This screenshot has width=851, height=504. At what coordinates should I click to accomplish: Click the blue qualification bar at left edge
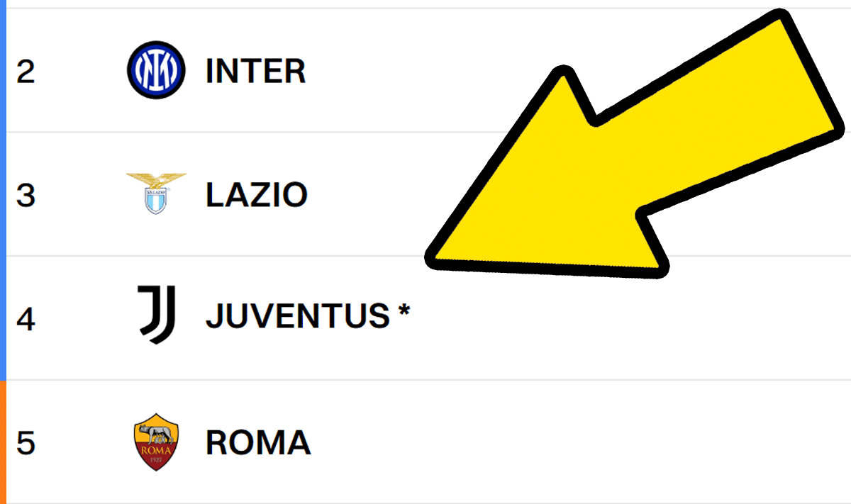[x=3, y=191]
